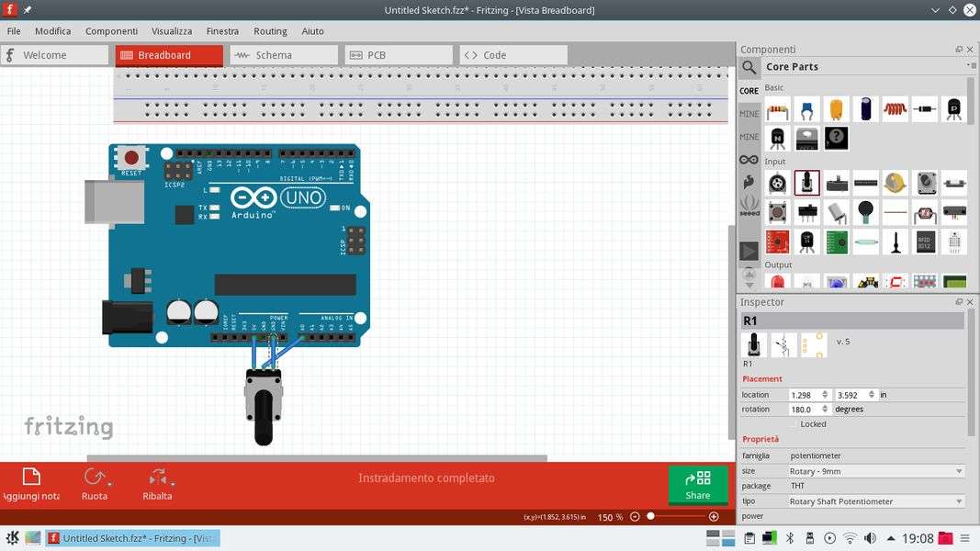Select the mystery part question-mark icon
The height and width of the screenshot is (551, 980).
[836, 138]
